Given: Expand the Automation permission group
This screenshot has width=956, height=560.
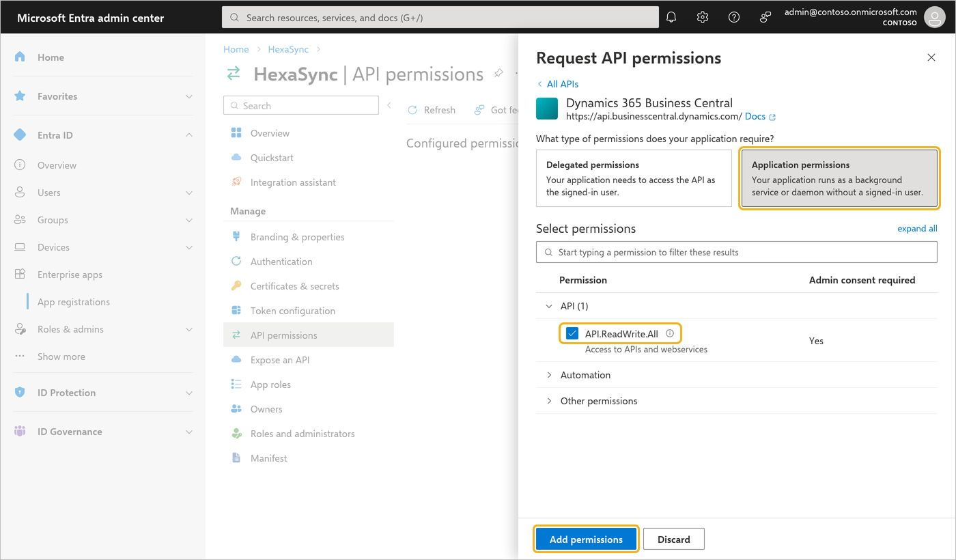Looking at the screenshot, I should (x=549, y=375).
